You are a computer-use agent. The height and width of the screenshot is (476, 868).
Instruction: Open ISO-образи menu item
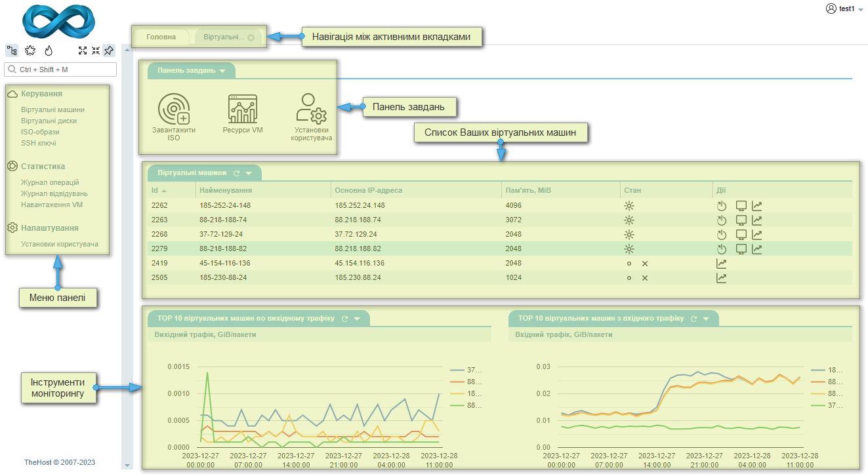point(40,132)
